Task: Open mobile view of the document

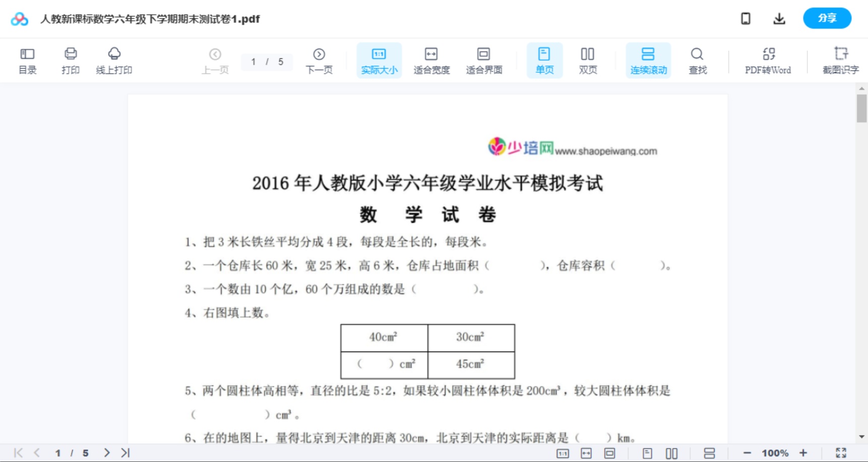Action: [746, 18]
